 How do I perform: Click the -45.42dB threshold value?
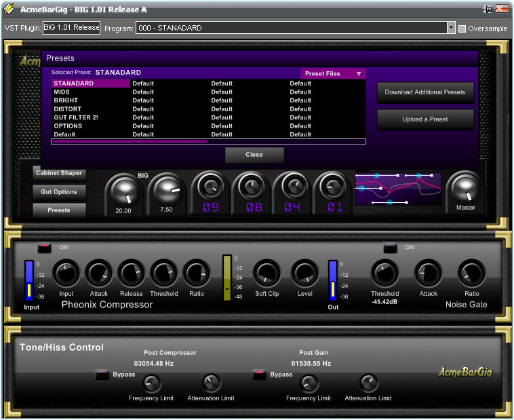pyautogui.click(x=384, y=302)
